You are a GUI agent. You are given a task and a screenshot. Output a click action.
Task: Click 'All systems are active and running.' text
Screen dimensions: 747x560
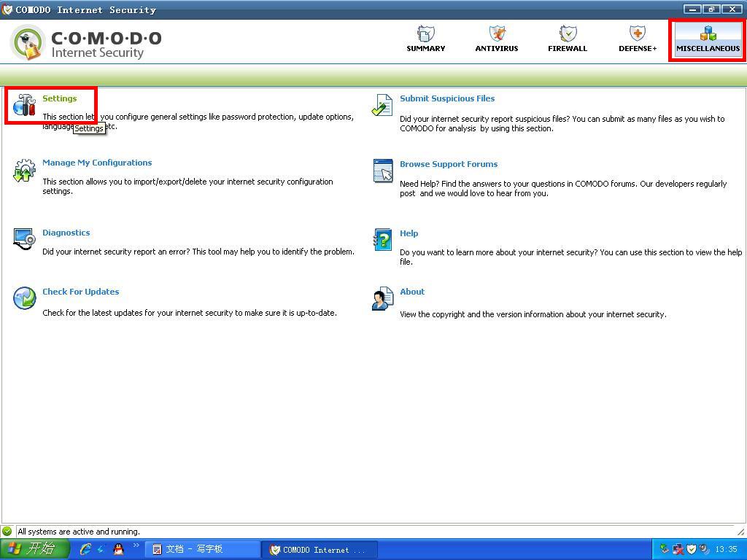pyautogui.click(x=79, y=532)
